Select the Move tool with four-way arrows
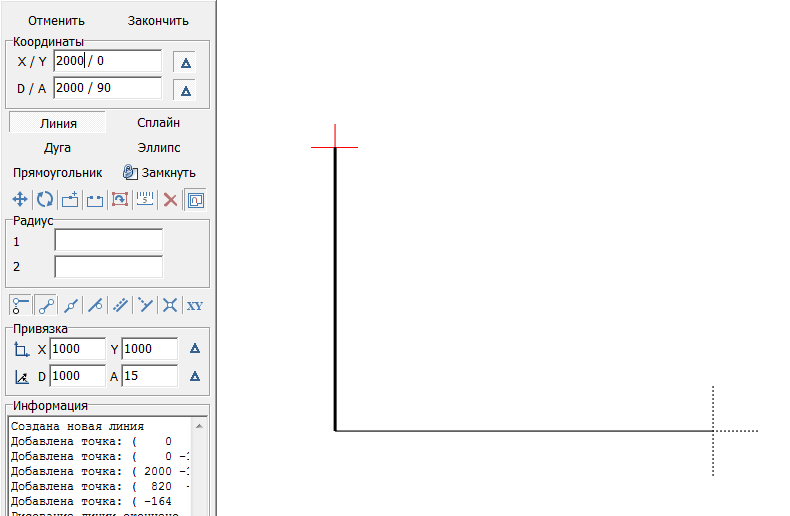Screen dimensions: 790x516 tap(20, 200)
